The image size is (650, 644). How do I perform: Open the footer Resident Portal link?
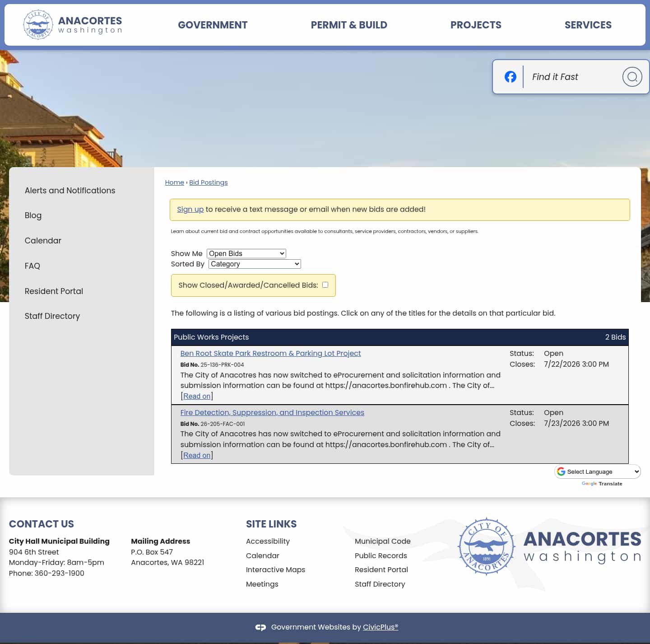click(381, 569)
